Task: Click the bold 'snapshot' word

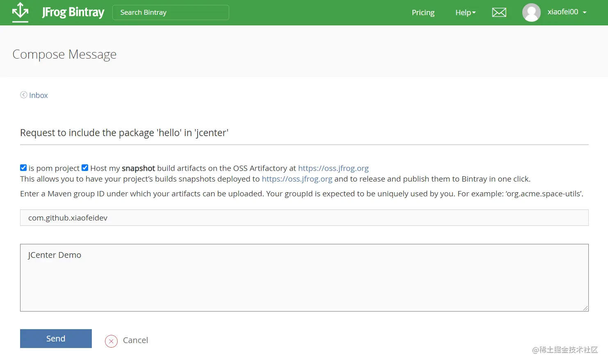Action: point(138,168)
